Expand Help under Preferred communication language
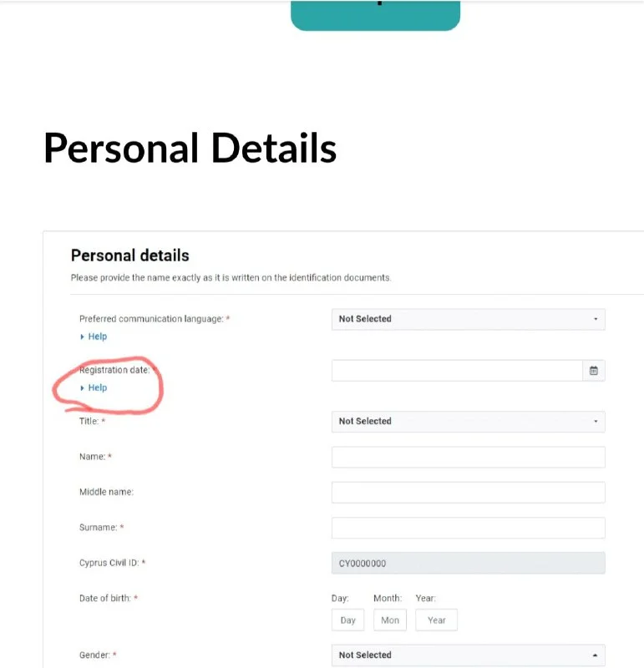Viewport: 644px width, 668px height. (97, 337)
